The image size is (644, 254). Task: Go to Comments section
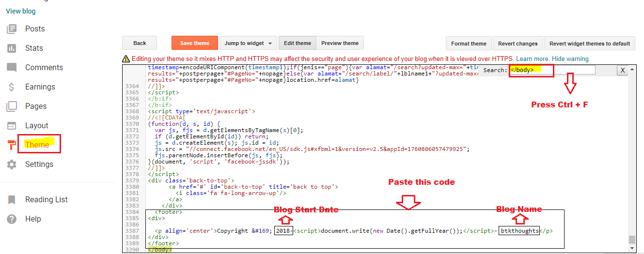click(x=44, y=67)
